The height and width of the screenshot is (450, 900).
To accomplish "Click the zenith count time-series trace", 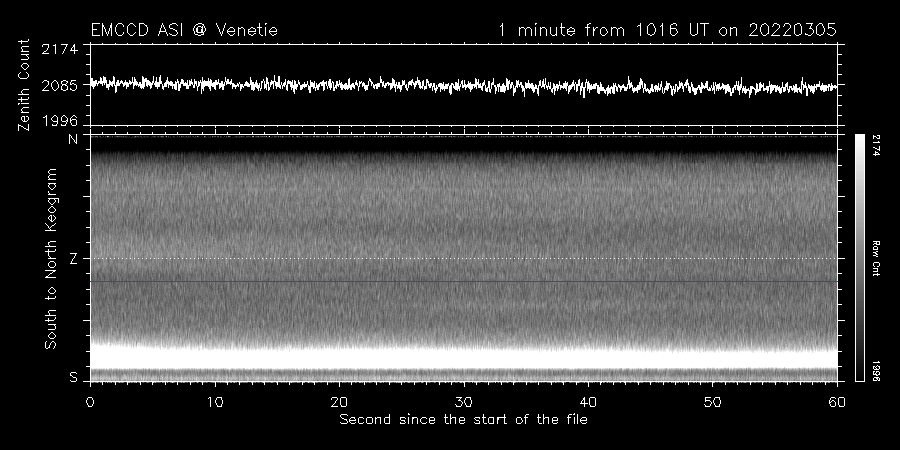I will click(464, 86).
